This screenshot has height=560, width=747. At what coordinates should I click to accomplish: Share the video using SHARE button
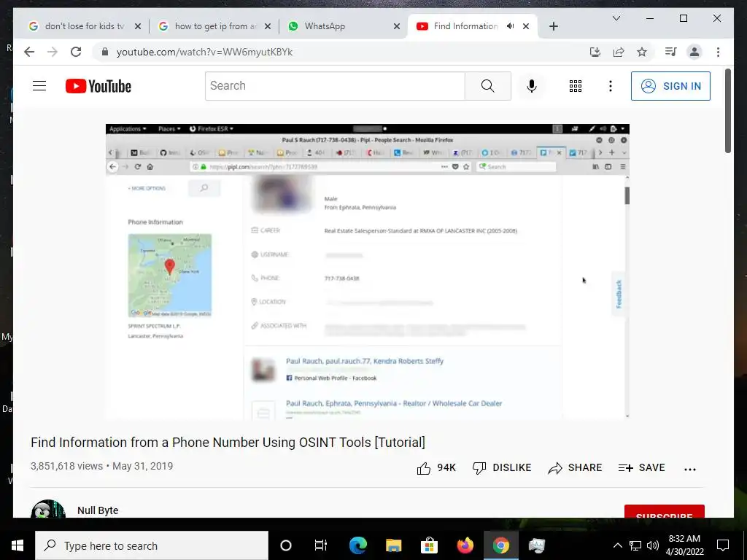(575, 467)
